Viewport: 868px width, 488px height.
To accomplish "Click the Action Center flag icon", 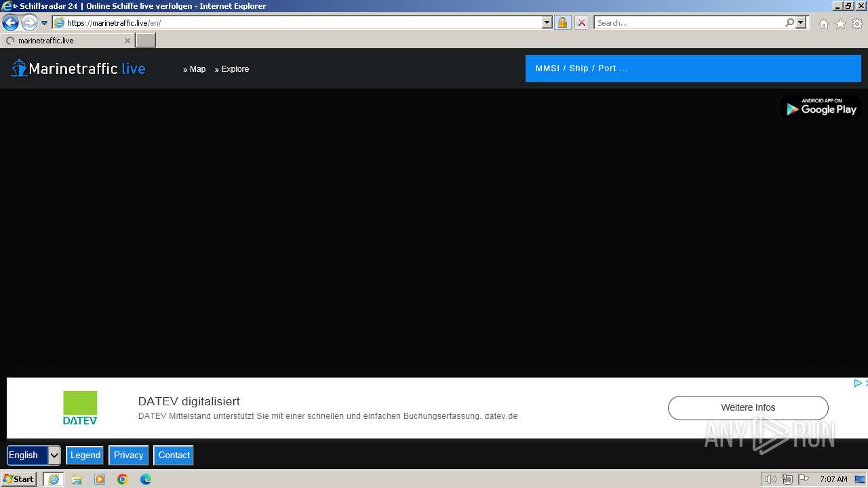I will pyautogui.click(x=804, y=479).
